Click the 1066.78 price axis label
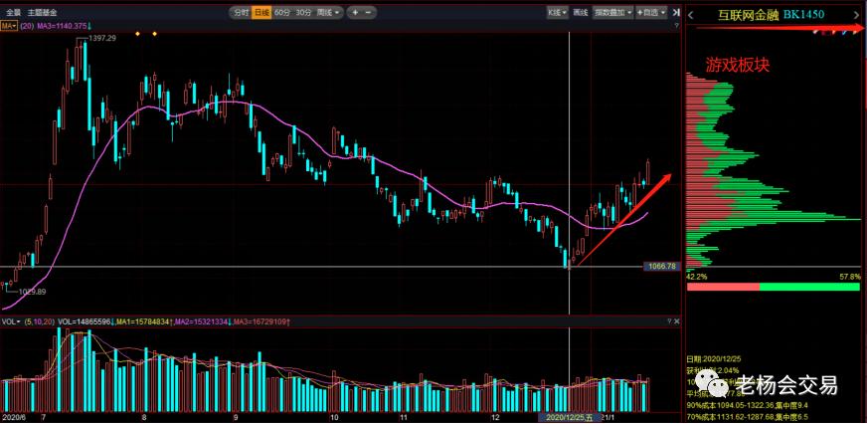 (x=661, y=267)
